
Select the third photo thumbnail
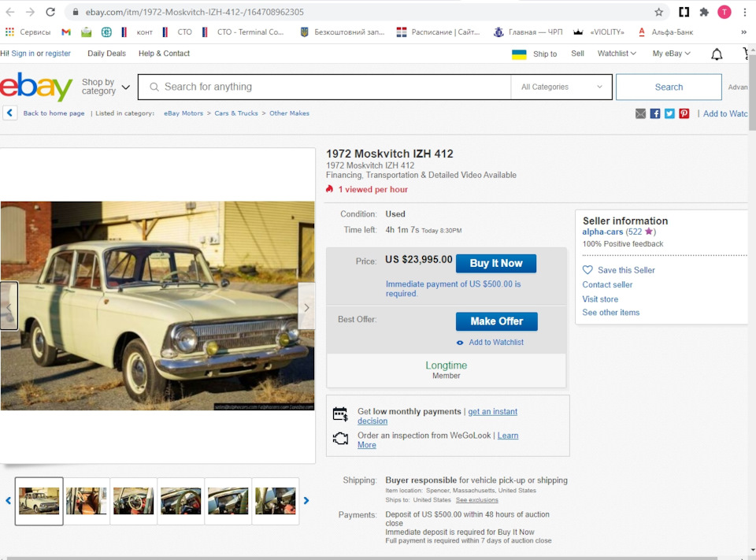pos(134,501)
